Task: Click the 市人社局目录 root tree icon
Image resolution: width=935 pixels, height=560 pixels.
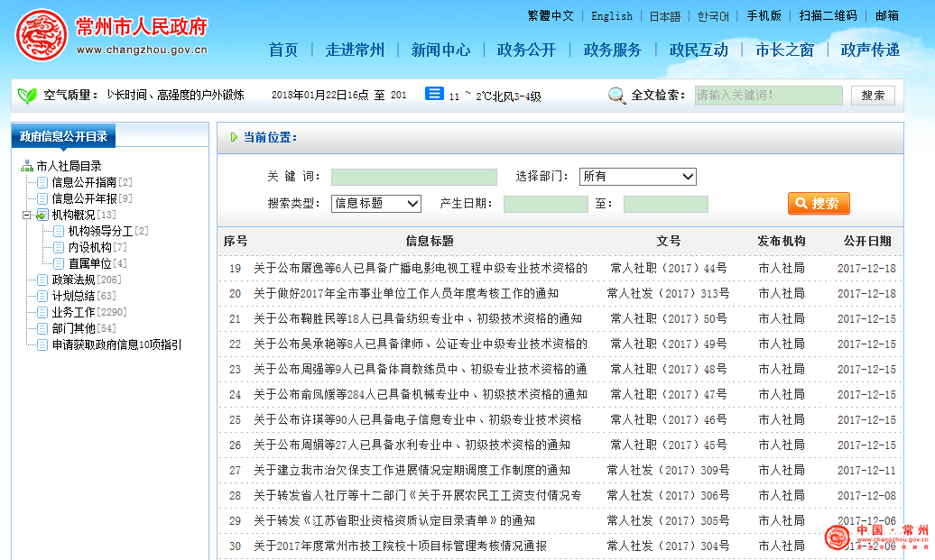Action: tap(26, 166)
